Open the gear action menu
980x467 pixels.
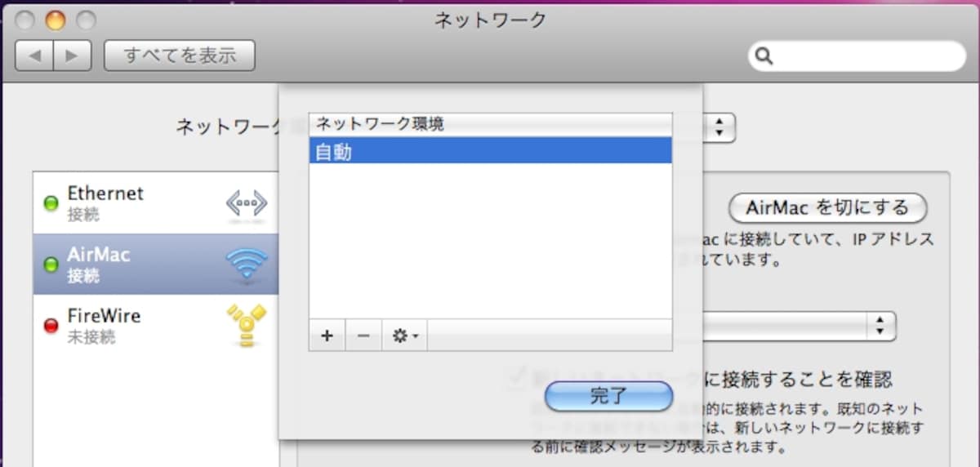pos(405,336)
